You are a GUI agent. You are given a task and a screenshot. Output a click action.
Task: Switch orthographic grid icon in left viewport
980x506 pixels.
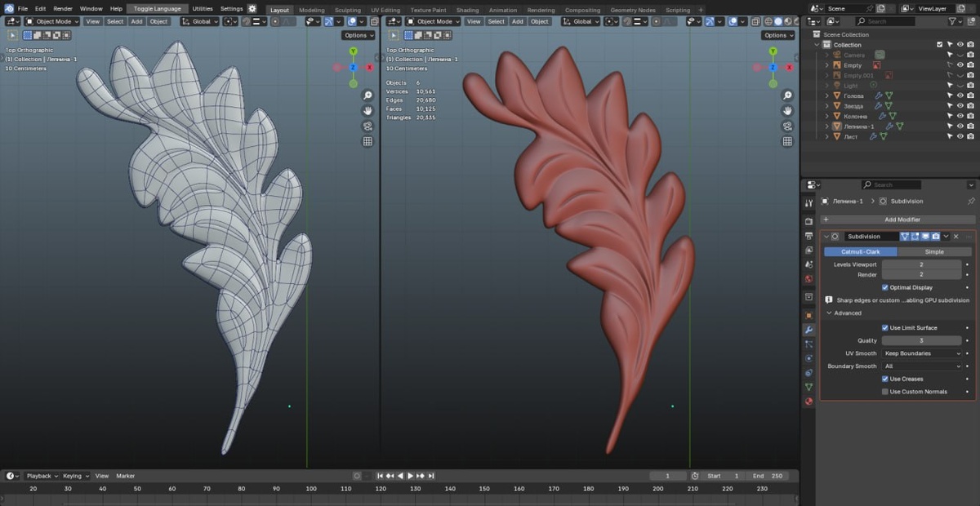367,141
